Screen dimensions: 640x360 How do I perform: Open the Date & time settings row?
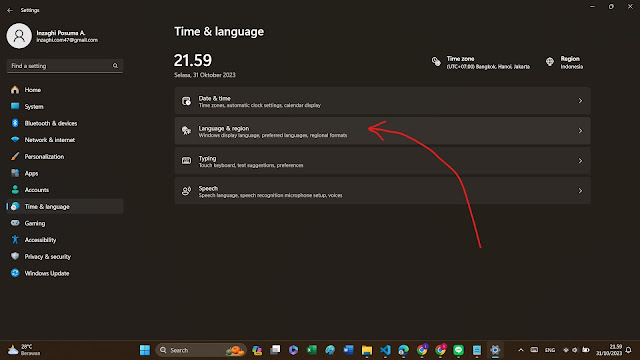tap(382, 101)
